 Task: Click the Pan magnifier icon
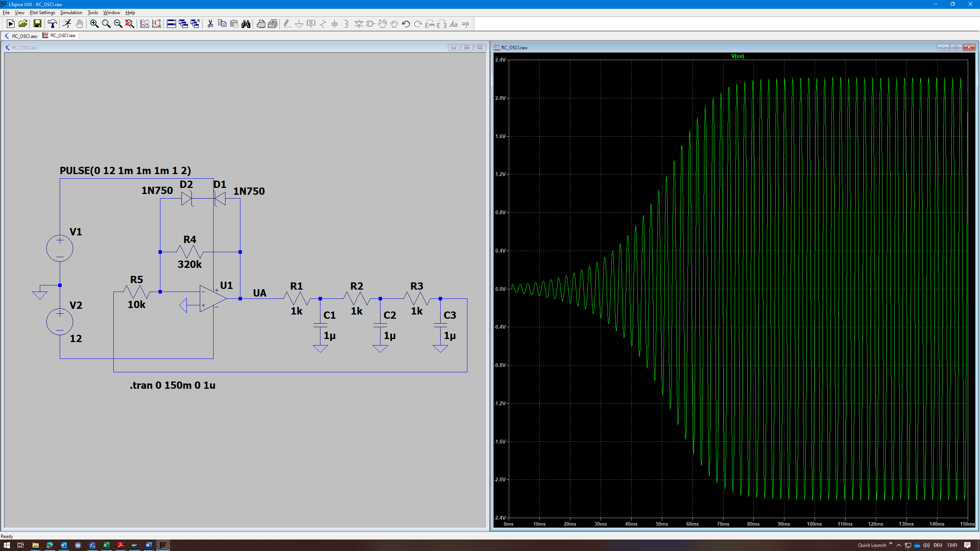(x=106, y=24)
